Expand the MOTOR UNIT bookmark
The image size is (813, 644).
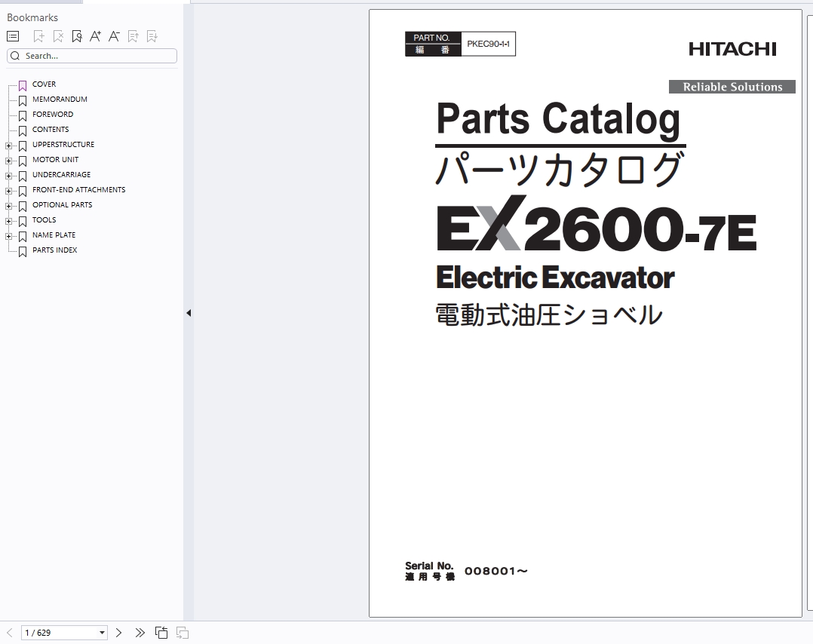click(x=8, y=161)
